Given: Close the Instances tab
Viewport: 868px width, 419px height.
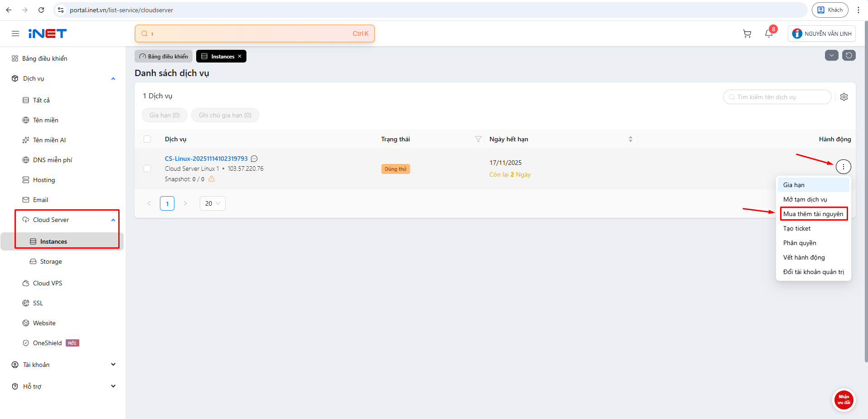Looking at the screenshot, I should tap(240, 56).
